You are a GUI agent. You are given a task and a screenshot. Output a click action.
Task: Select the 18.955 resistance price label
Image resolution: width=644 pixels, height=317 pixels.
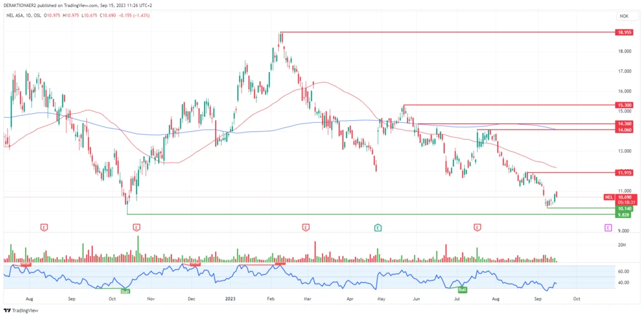coord(624,32)
